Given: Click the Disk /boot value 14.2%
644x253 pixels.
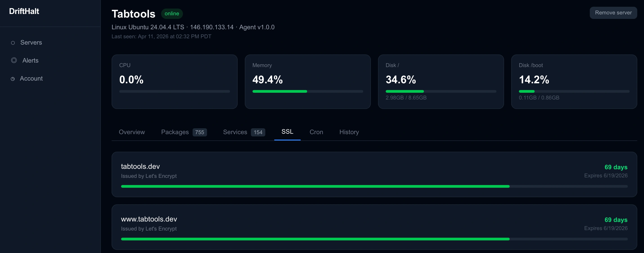Looking at the screenshot, I should click(x=534, y=80).
